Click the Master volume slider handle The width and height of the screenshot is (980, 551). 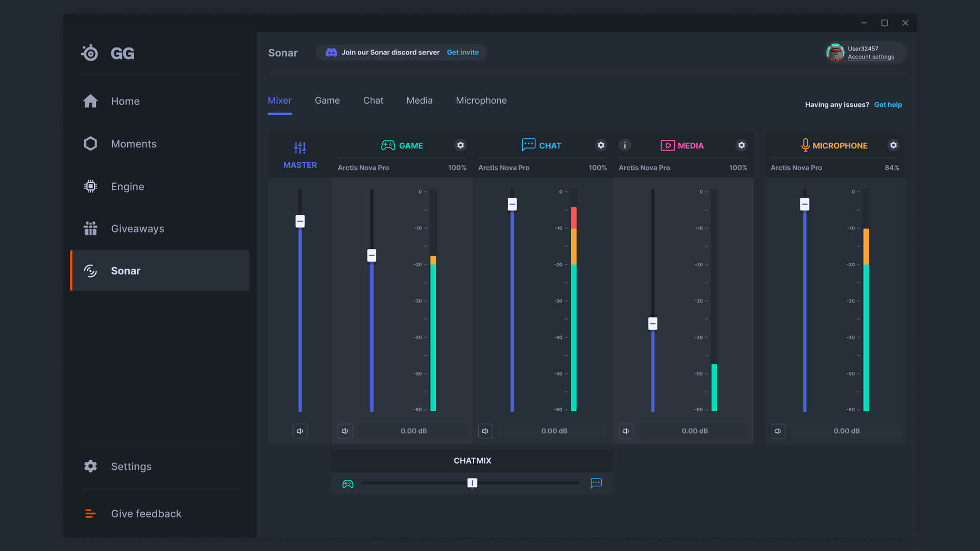tap(300, 221)
